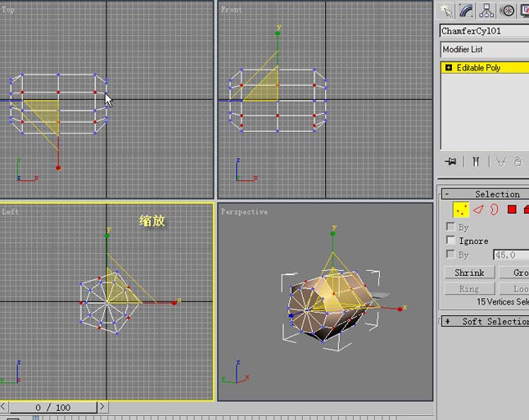Screen dimensions: 529x420
Task: Click the Grow button
Action: [513, 273]
